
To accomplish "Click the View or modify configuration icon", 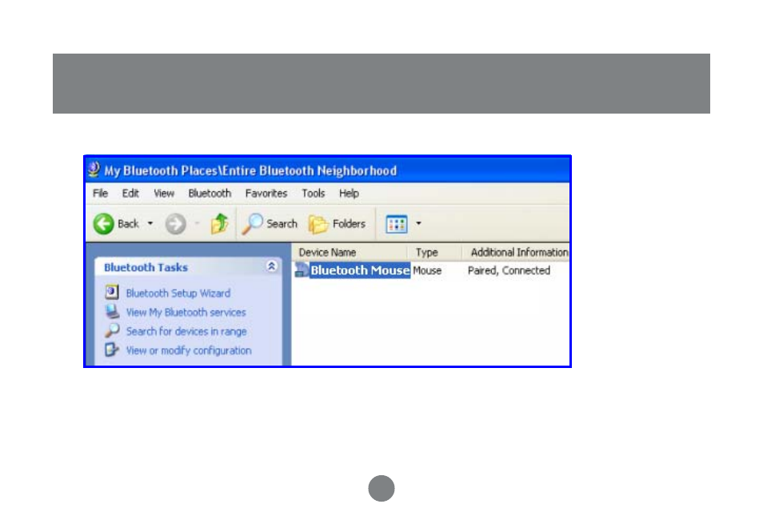I will [112, 350].
